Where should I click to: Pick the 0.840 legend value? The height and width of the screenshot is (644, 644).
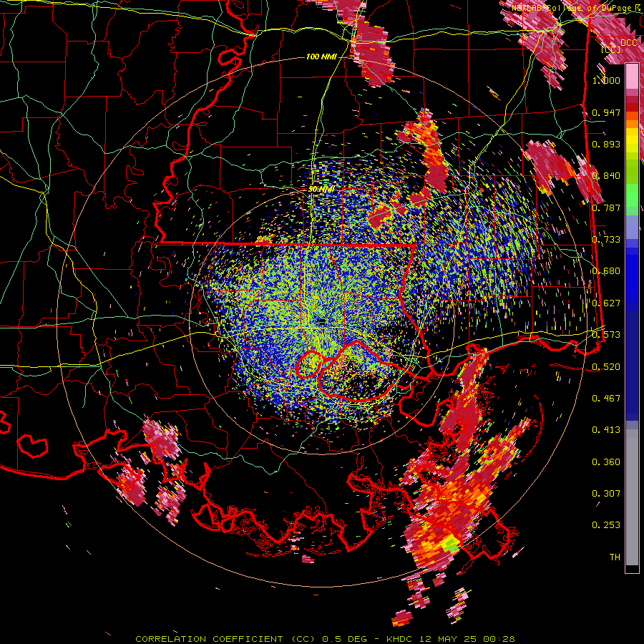coord(606,176)
